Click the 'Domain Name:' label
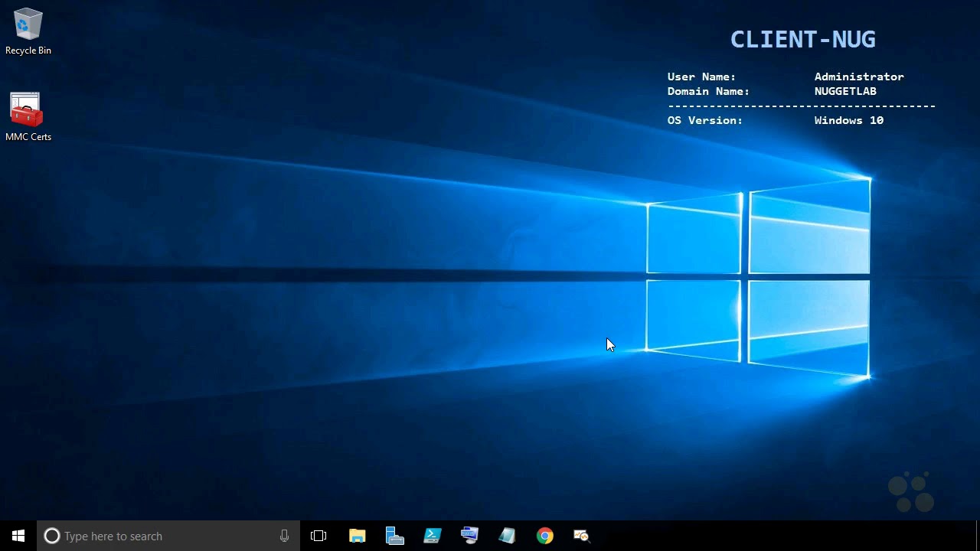980x551 pixels. 708,91
